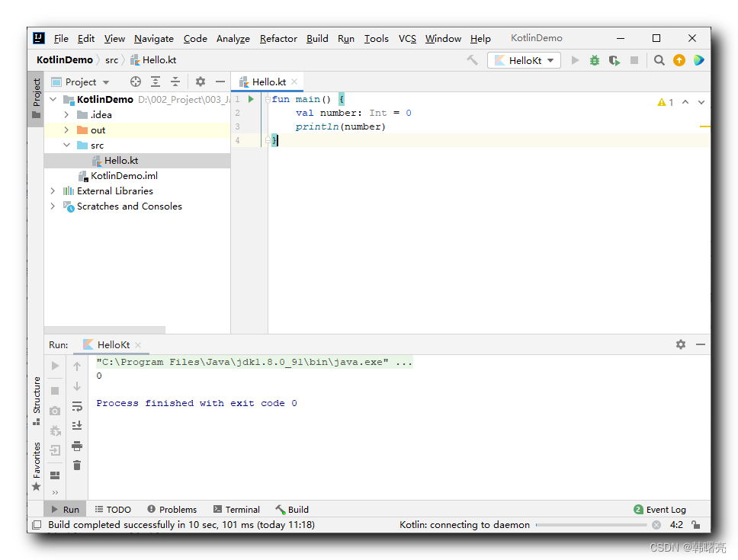
Task: Click the Build project hammer icon
Action: point(472,60)
